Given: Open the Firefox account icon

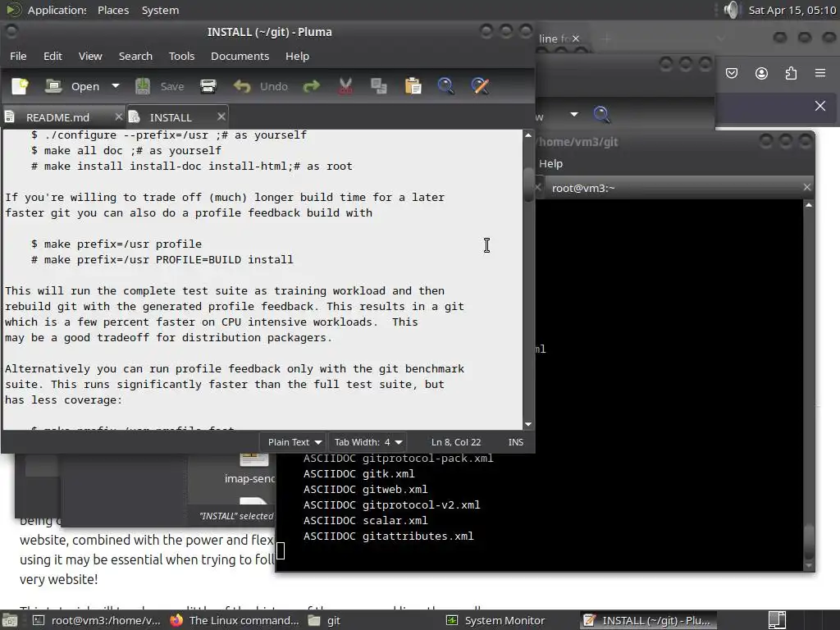Looking at the screenshot, I should click(761, 73).
